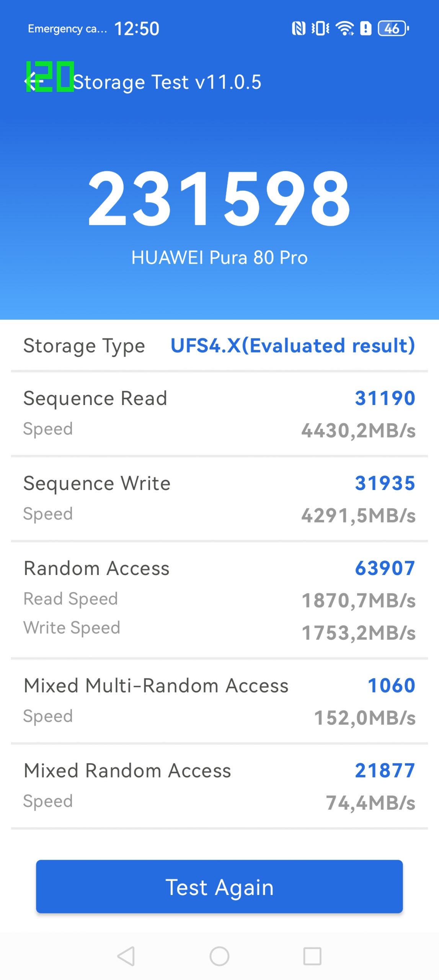Tap the total score 231598
This screenshot has width=439, height=980.
click(x=219, y=198)
